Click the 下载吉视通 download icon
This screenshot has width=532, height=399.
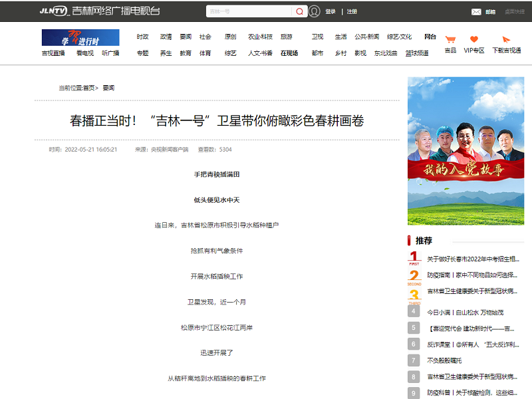pyautogui.click(x=506, y=40)
